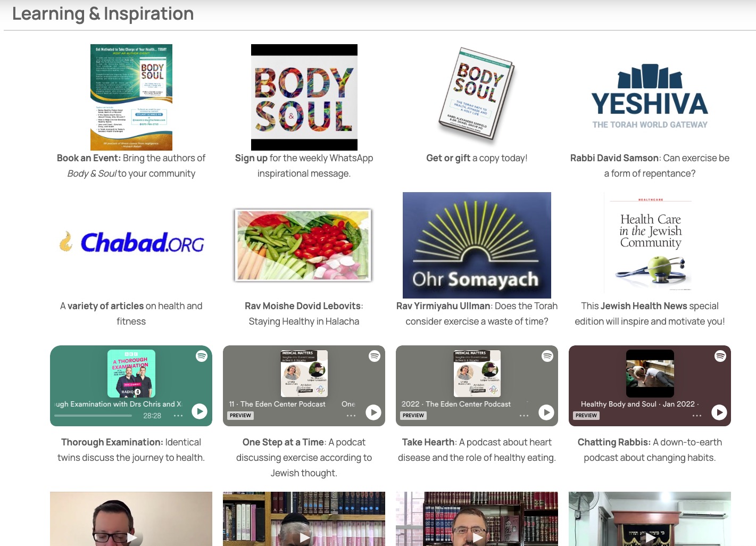Screen dimensions: 756x546
Task: Play the One Step at a Time podcast
Action: click(x=373, y=412)
